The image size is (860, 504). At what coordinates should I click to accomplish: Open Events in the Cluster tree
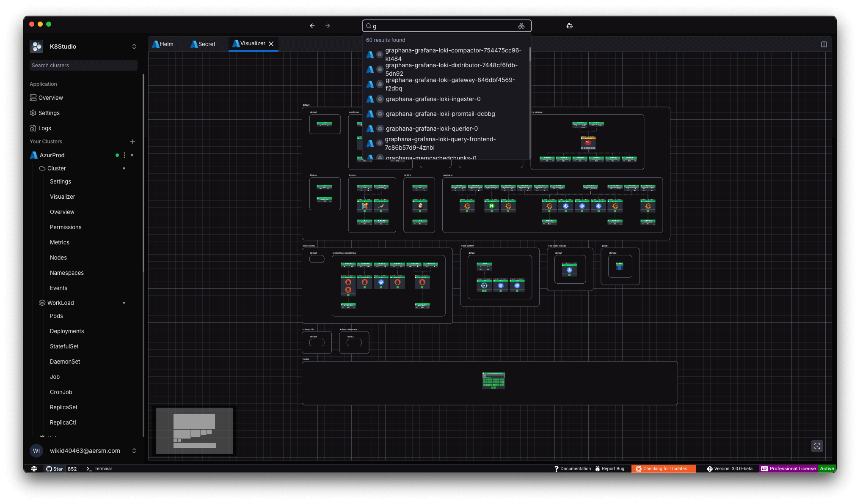point(58,288)
